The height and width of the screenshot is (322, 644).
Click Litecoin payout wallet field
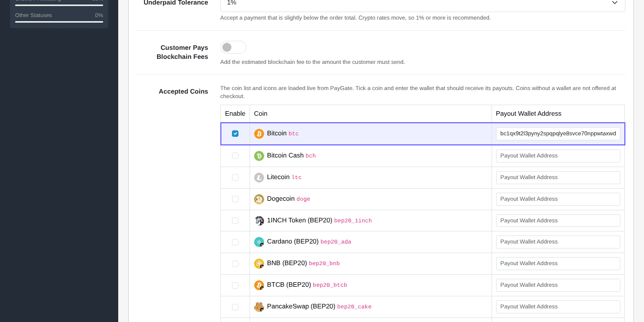pos(558,178)
